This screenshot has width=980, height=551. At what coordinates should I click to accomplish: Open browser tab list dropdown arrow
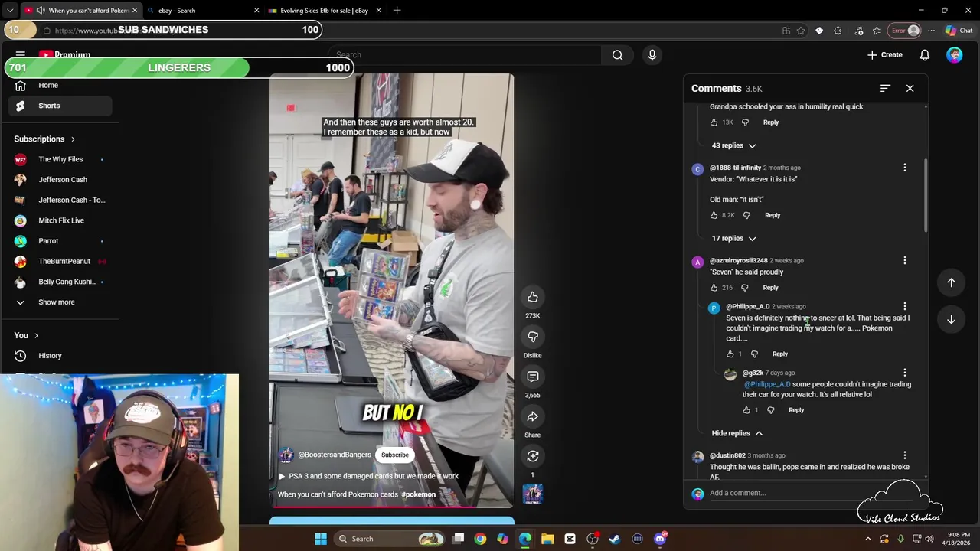click(x=10, y=11)
